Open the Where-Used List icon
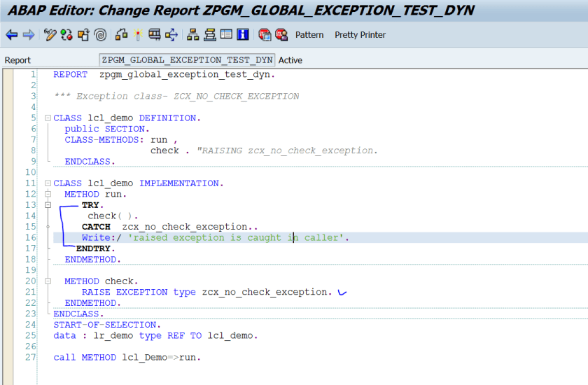 tap(171, 35)
